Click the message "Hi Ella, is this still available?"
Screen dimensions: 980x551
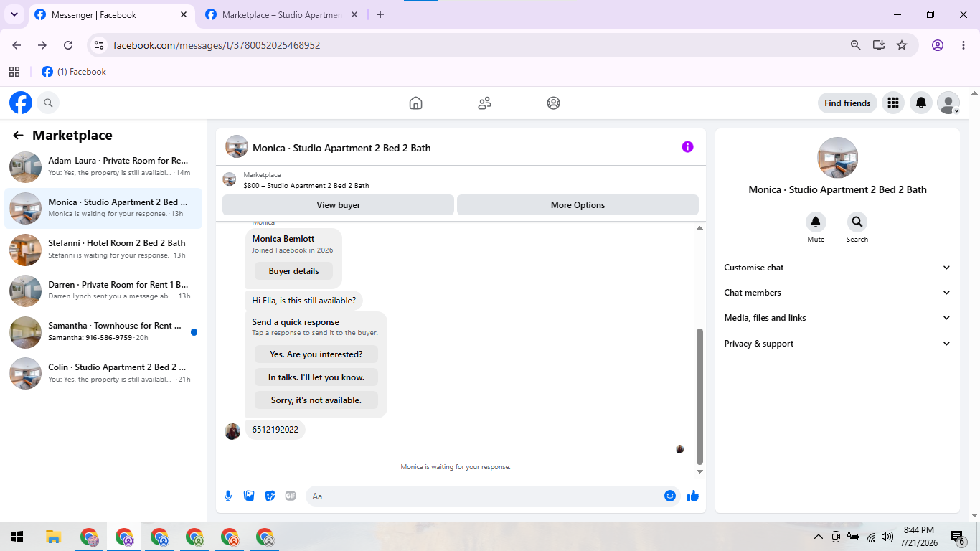pyautogui.click(x=304, y=300)
